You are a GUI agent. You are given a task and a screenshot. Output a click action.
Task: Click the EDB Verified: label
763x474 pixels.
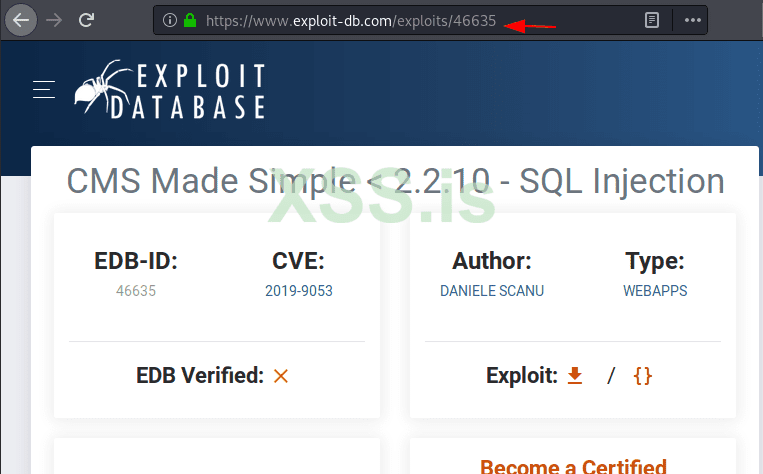pyautogui.click(x=200, y=375)
